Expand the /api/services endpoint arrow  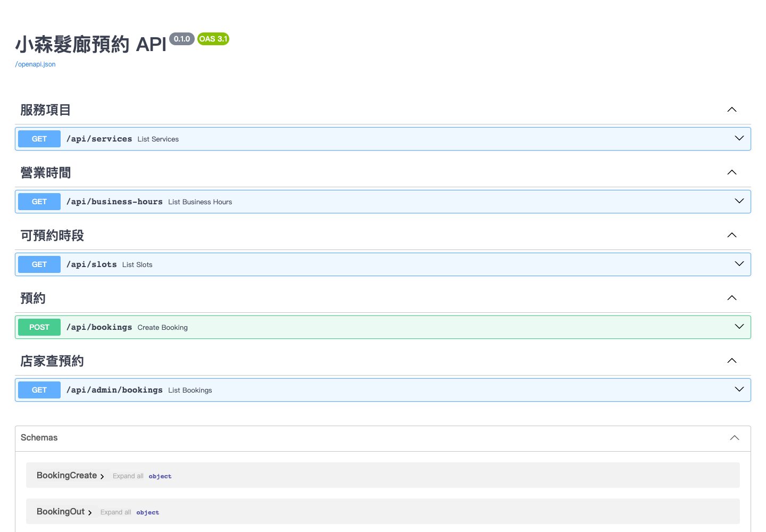[x=739, y=138]
